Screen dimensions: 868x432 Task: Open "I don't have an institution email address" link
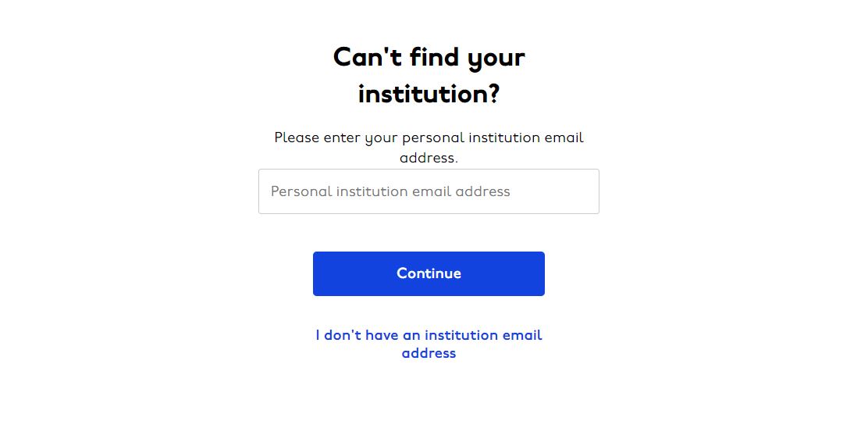[429, 344]
